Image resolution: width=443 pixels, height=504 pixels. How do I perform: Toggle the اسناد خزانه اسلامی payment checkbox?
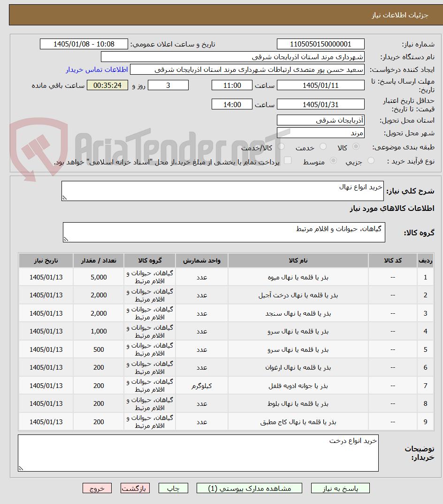click(288, 160)
